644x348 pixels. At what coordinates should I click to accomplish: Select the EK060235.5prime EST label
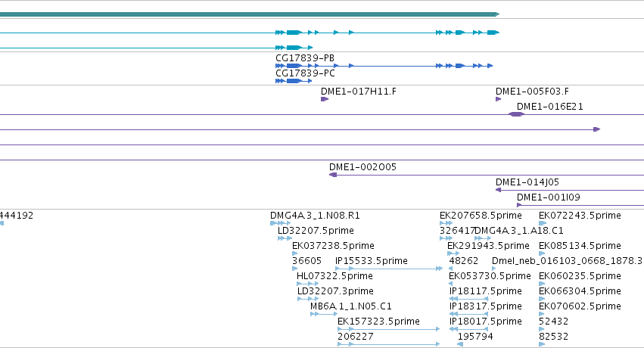pos(580,276)
